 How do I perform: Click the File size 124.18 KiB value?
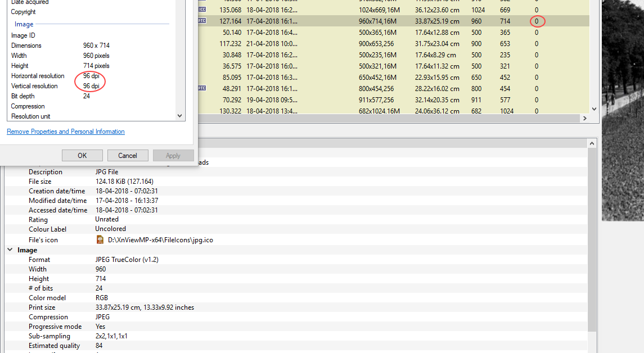124,182
